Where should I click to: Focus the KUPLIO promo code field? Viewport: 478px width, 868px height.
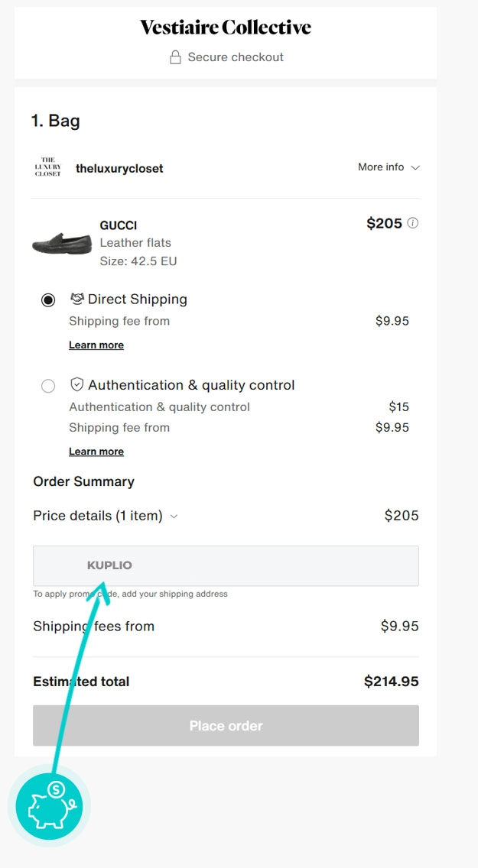coord(226,565)
